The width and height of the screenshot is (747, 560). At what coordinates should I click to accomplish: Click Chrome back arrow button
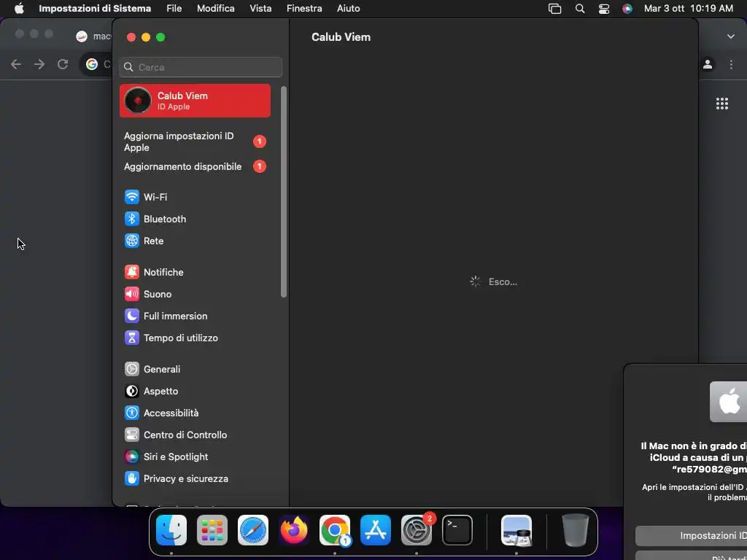[x=16, y=64]
